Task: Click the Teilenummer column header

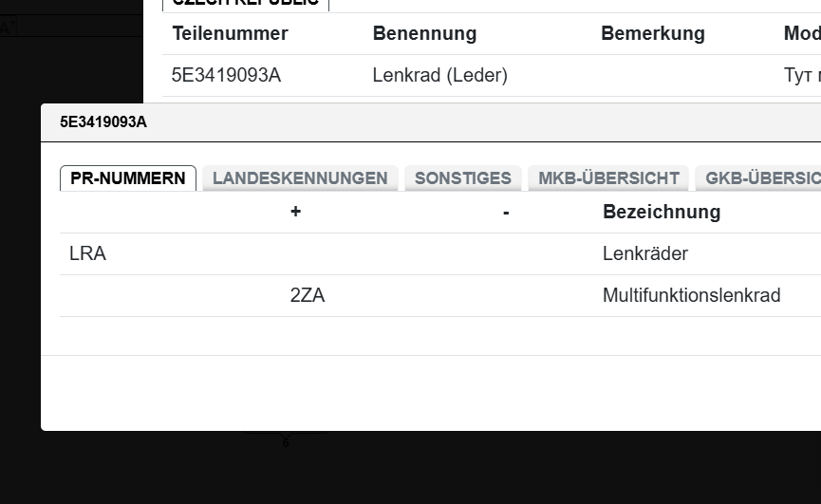Action: coord(230,34)
